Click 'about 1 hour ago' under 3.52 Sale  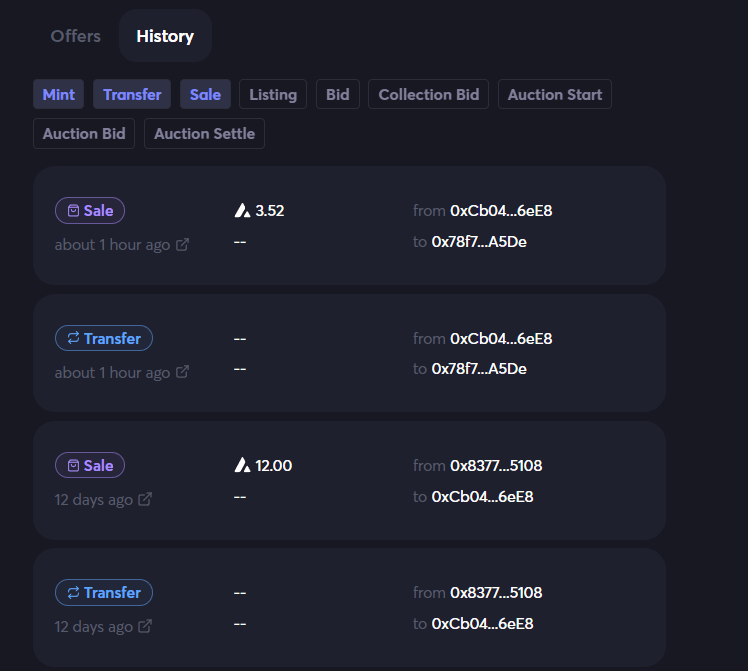click(112, 245)
